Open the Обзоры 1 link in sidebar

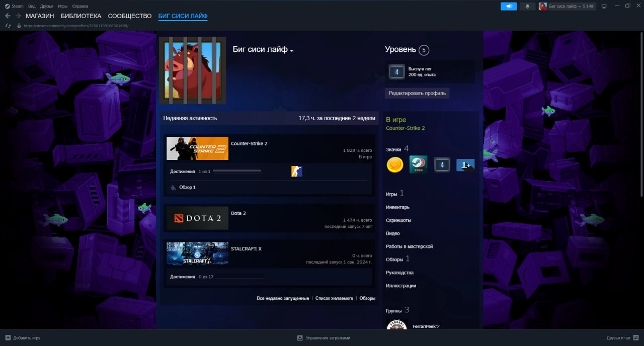click(x=398, y=259)
